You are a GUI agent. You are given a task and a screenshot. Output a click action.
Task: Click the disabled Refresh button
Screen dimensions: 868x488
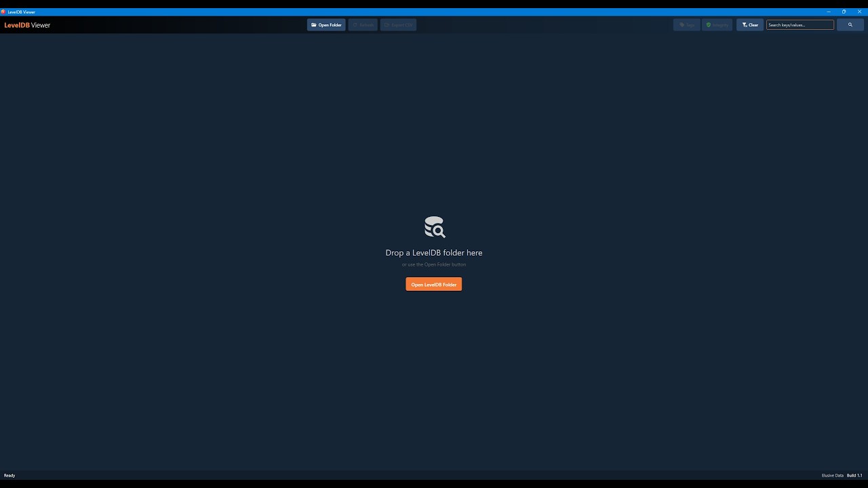(363, 25)
